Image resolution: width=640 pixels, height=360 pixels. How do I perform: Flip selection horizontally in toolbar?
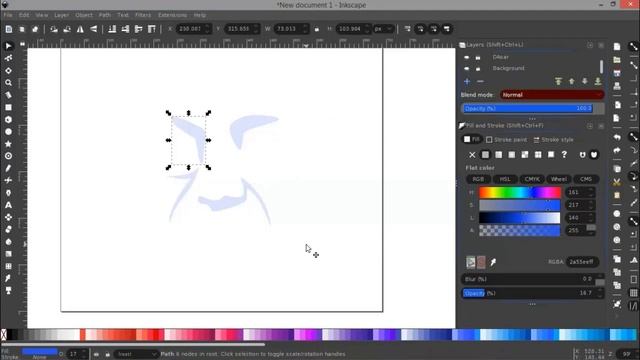pos(80,29)
